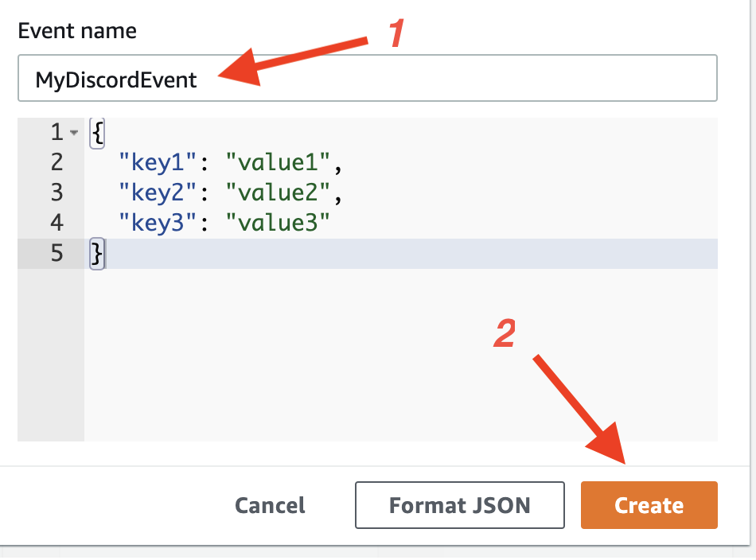Click the "value1" string in editor
Viewport: 756px width, 560px height.
tap(278, 162)
